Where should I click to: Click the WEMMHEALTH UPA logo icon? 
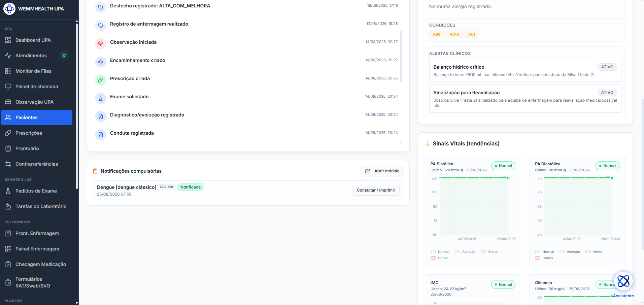click(9, 9)
